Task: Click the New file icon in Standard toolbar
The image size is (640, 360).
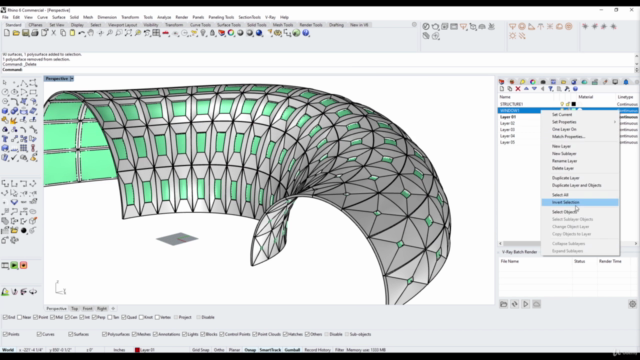Action: [7, 33]
